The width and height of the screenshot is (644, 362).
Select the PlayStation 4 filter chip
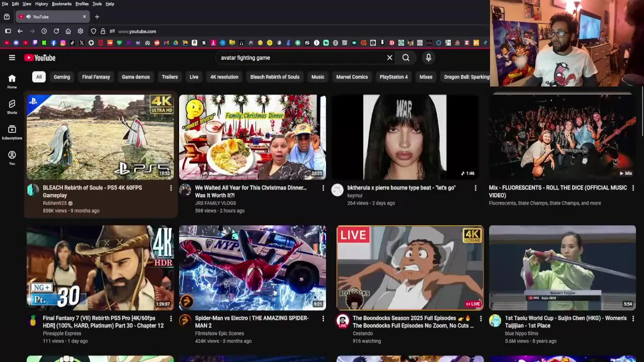click(x=394, y=77)
